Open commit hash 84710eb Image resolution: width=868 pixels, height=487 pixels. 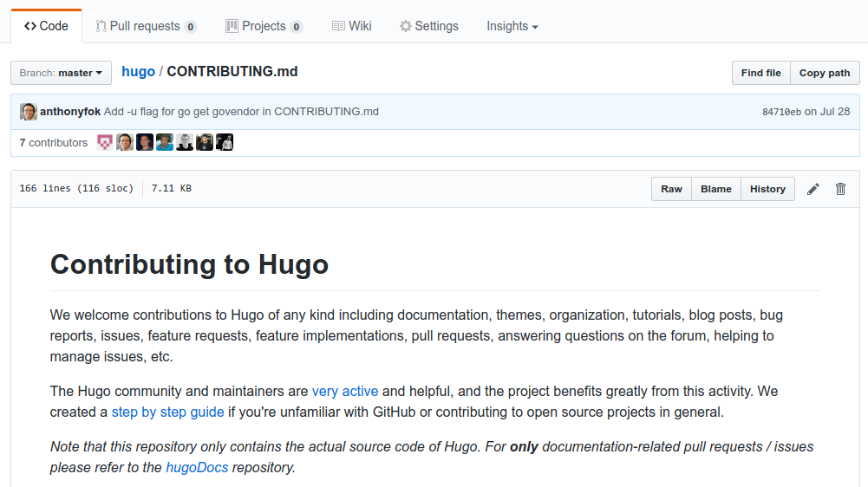pyautogui.click(x=781, y=112)
